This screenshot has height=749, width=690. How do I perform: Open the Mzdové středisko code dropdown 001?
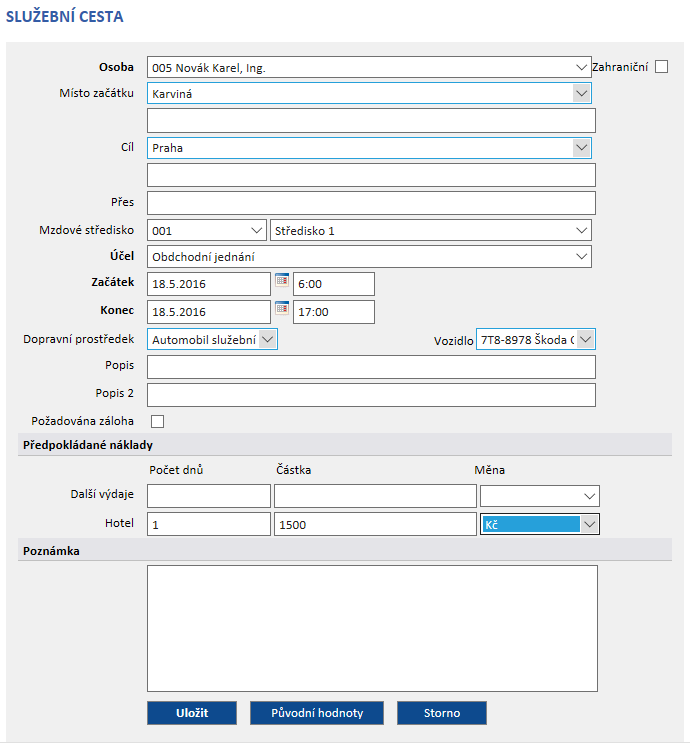pyautogui.click(x=207, y=231)
